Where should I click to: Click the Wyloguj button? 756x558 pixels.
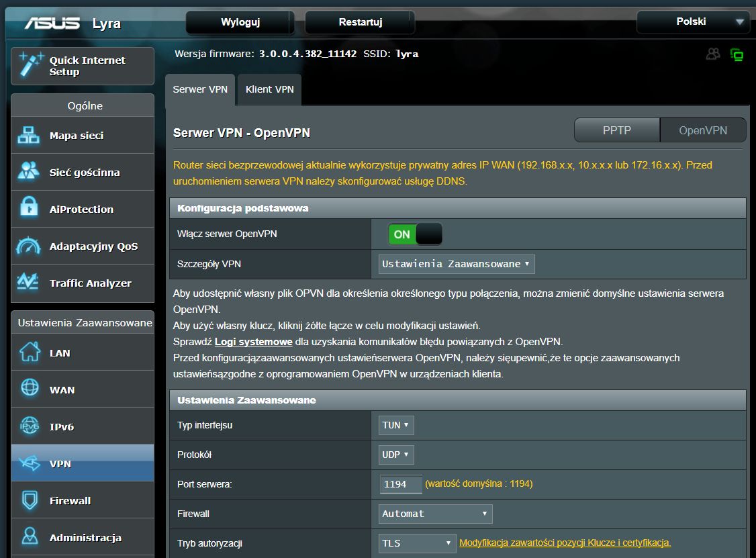pos(240,22)
